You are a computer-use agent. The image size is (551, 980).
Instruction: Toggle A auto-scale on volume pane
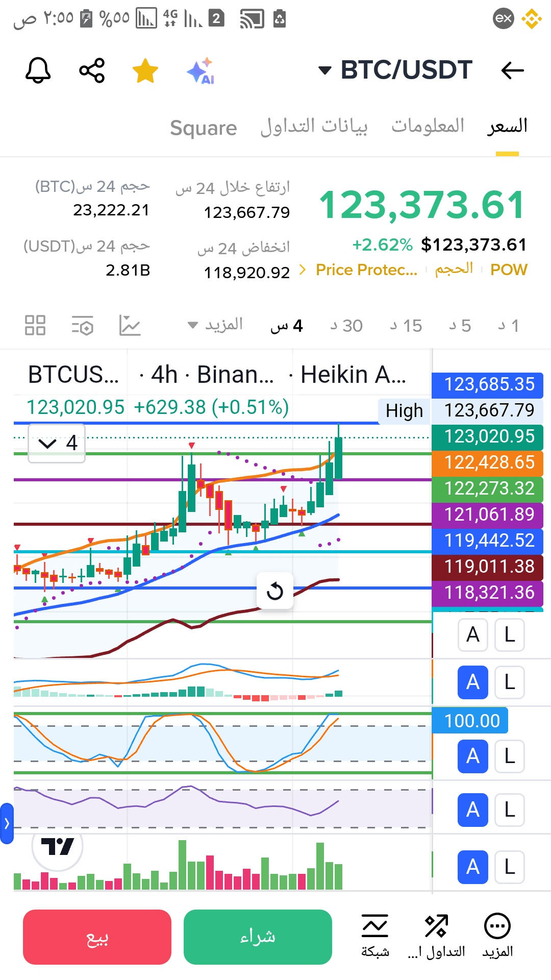coord(473,867)
